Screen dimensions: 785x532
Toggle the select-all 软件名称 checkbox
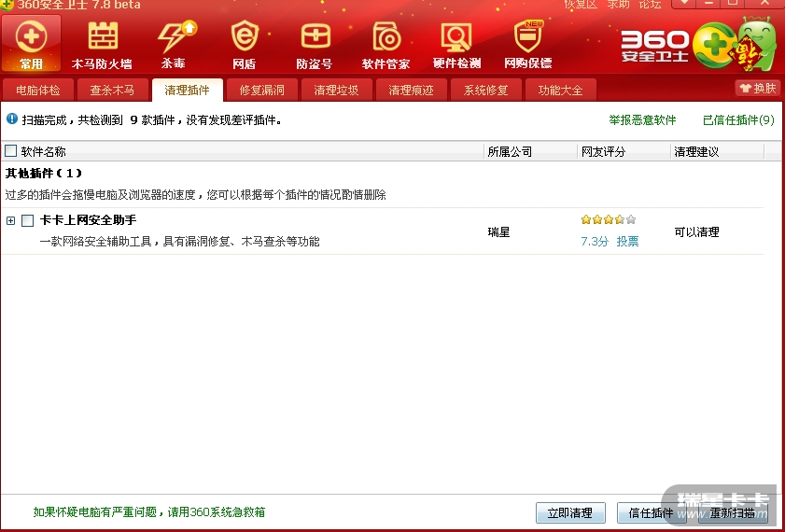10,150
